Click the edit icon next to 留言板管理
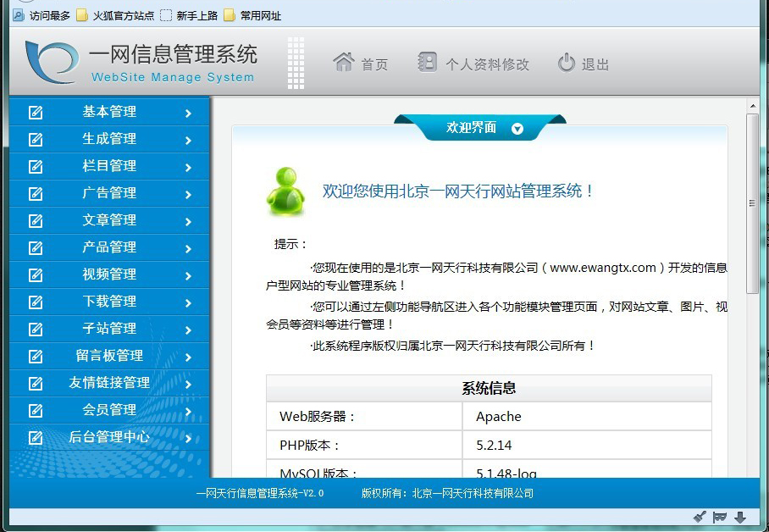This screenshot has width=769, height=532. tap(35, 355)
